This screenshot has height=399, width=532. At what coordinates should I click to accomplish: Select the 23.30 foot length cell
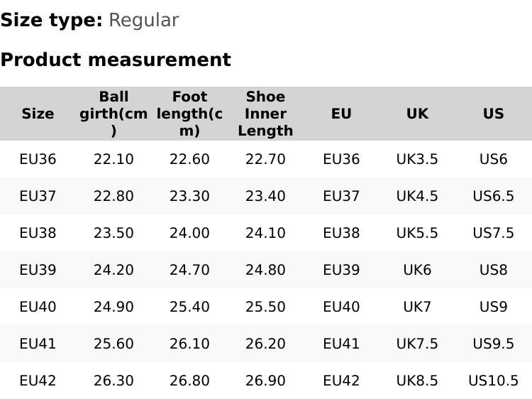click(x=189, y=196)
